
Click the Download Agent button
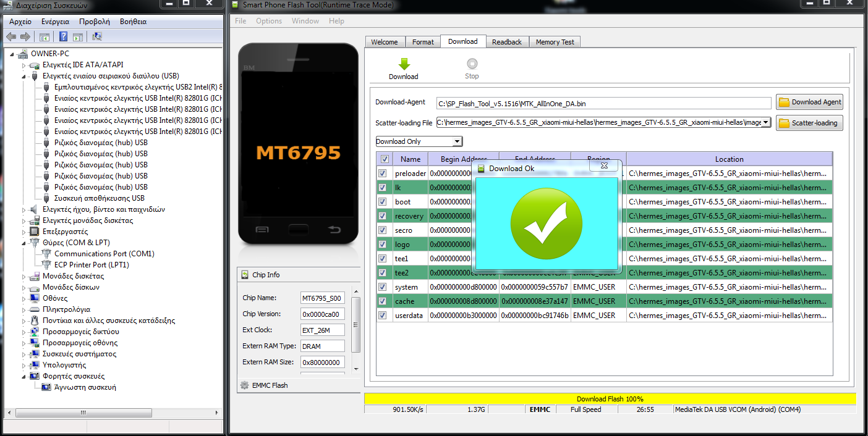click(x=809, y=103)
